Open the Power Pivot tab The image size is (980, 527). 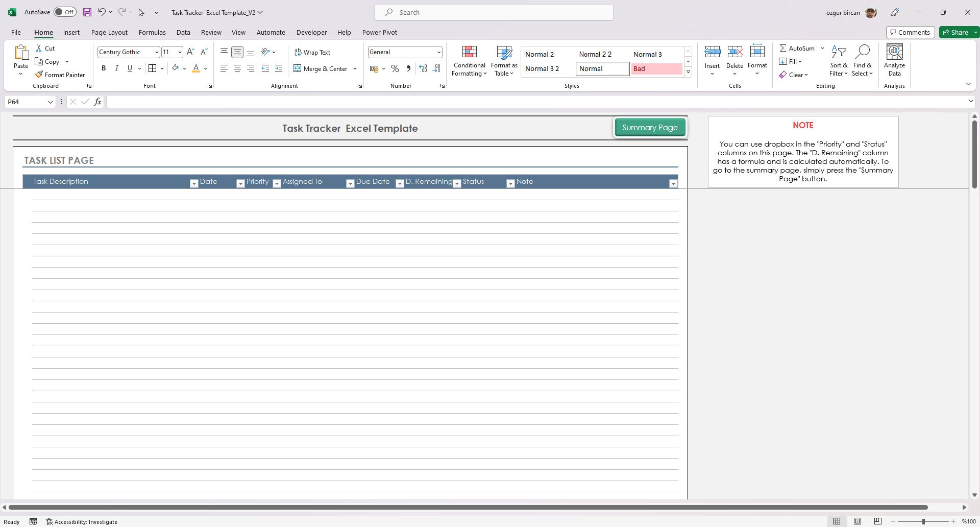pyautogui.click(x=379, y=32)
